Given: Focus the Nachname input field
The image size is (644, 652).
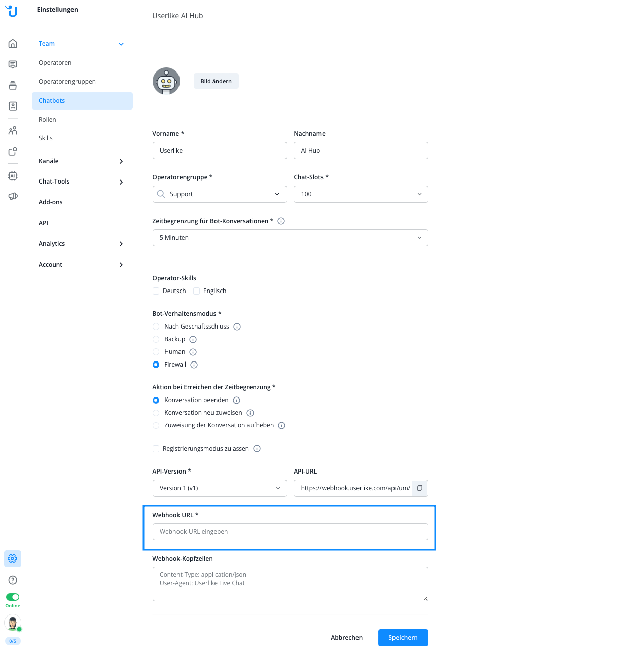Looking at the screenshot, I should 361,151.
